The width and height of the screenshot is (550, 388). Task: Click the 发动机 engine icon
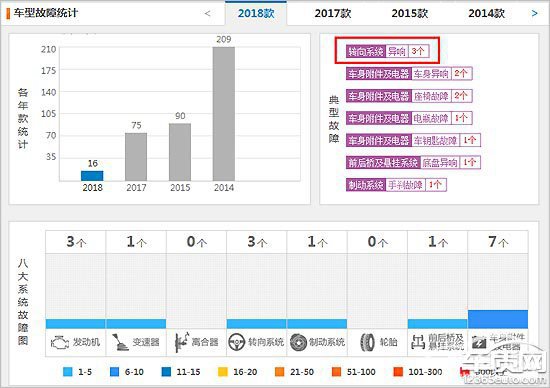tap(60, 342)
